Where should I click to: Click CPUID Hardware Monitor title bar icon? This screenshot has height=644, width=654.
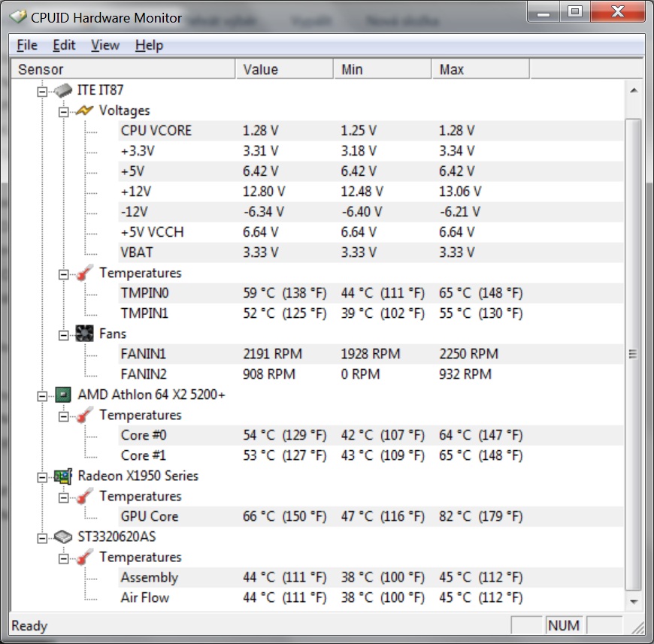coord(18,17)
